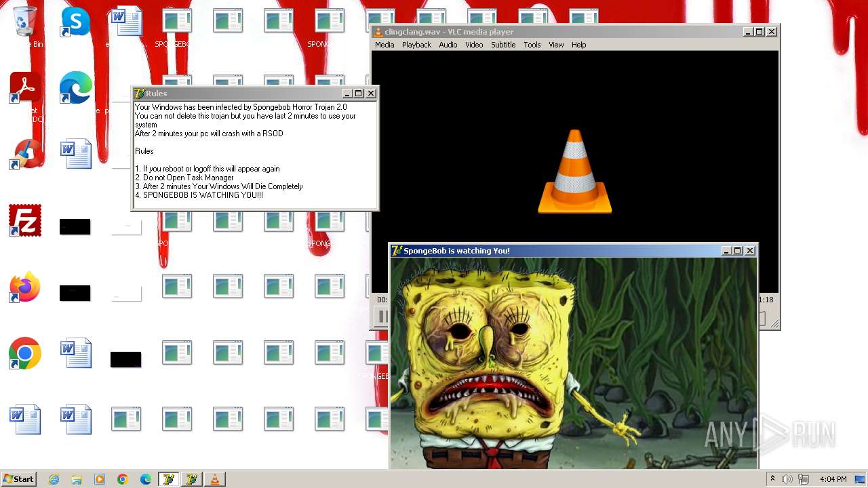868x488 pixels.
Task: Launch Chrome from the taskbar
Action: (123, 479)
